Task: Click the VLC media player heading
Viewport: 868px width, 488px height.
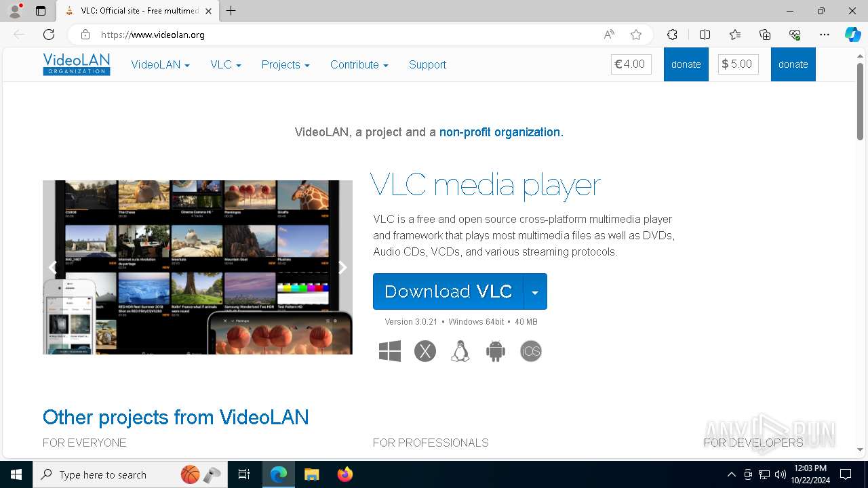Action: tap(486, 184)
